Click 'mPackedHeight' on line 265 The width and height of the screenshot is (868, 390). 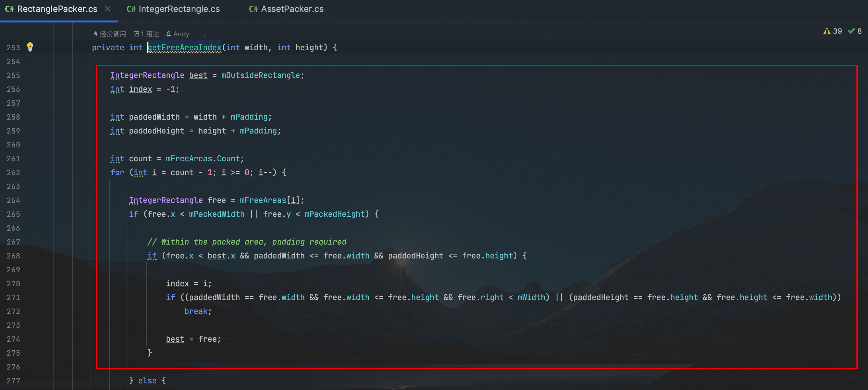335,214
